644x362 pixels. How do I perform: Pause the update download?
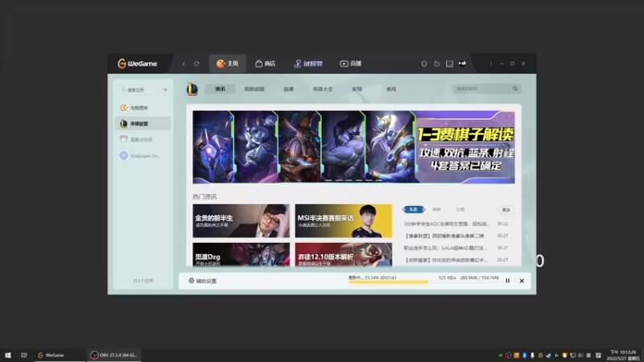(x=508, y=281)
